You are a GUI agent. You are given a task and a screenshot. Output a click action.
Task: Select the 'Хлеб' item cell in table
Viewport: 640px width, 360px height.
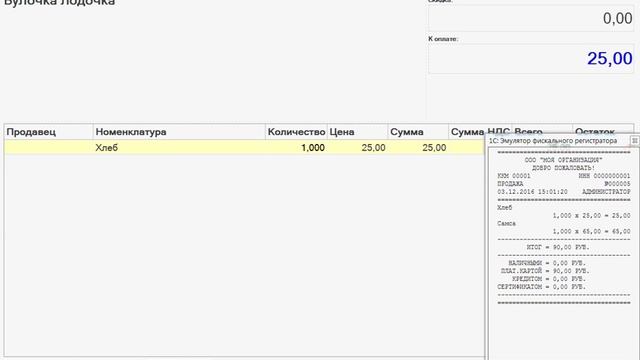click(x=179, y=147)
